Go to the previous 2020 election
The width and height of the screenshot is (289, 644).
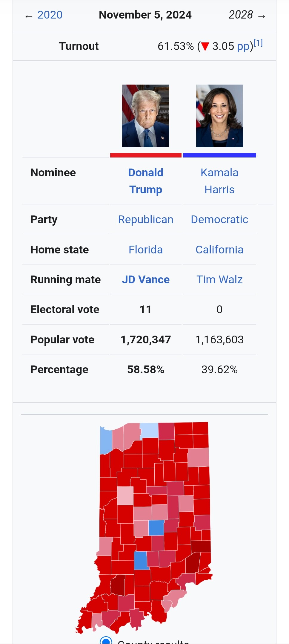pos(50,15)
